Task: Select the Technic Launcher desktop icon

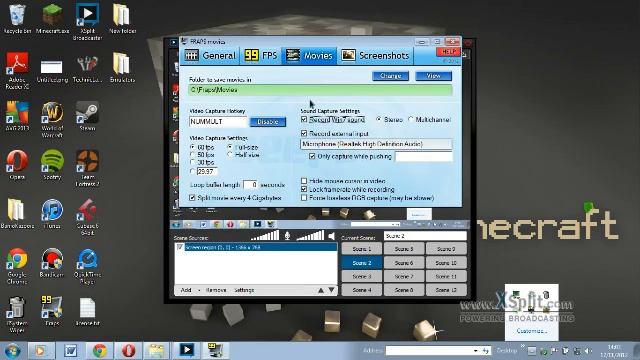Action: tap(87, 69)
